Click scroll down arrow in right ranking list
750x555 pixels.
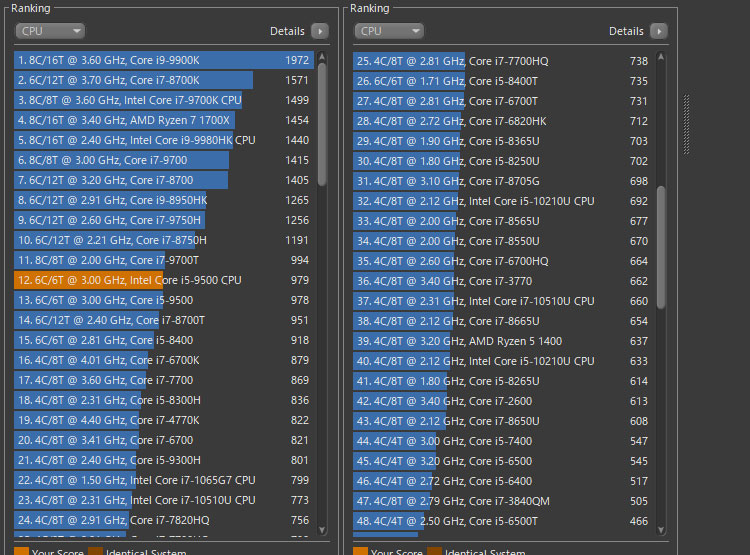click(x=661, y=530)
